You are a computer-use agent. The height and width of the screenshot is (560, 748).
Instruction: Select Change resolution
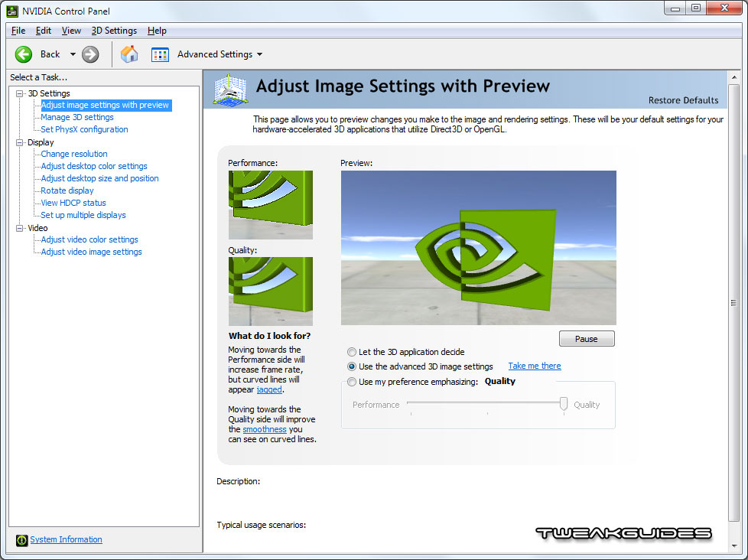[74, 154]
